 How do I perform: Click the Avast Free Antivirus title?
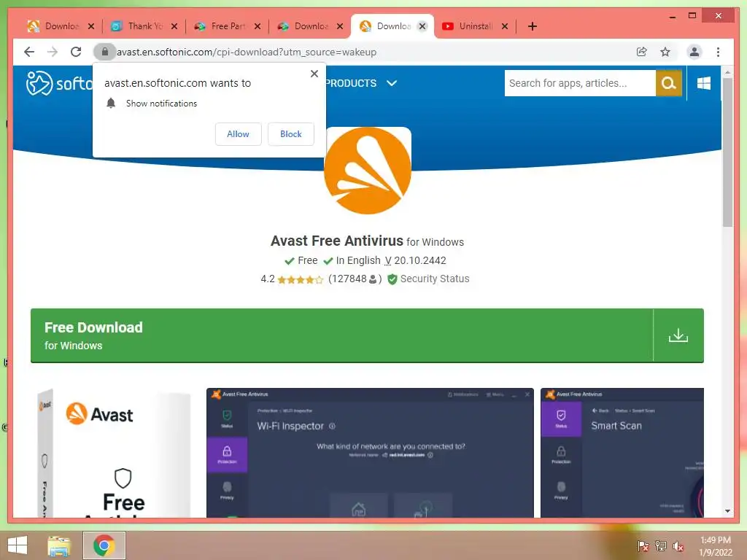click(x=336, y=241)
